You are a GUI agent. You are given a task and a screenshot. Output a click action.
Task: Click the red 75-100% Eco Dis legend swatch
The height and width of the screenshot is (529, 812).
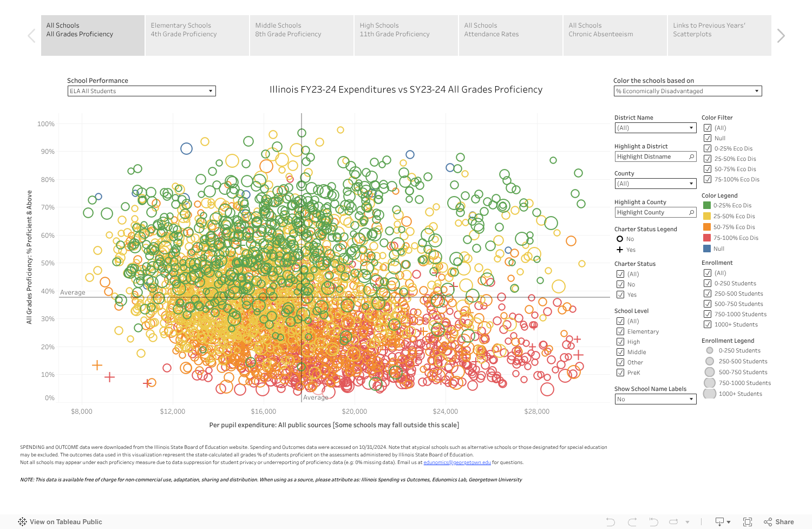point(707,238)
